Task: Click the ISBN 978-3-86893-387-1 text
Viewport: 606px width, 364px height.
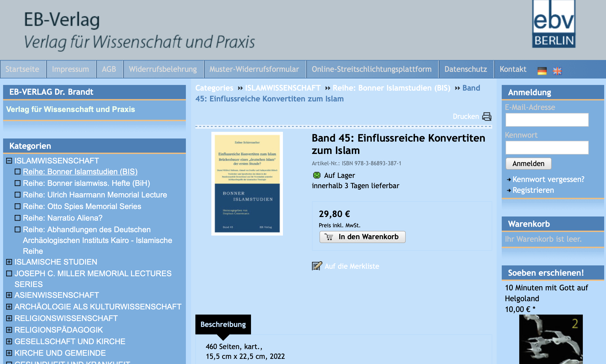Action: (371, 163)
